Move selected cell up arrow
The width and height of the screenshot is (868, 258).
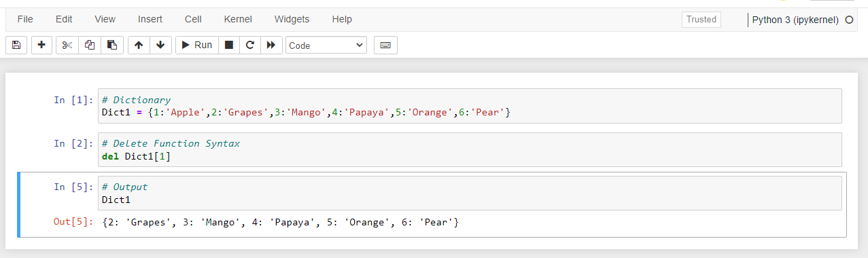139,45
